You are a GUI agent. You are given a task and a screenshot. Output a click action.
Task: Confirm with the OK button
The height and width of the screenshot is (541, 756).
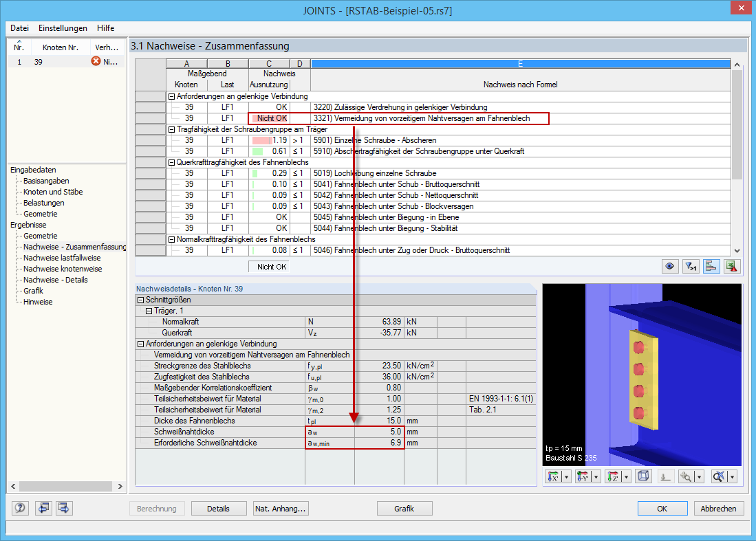[x=662, y=508]
